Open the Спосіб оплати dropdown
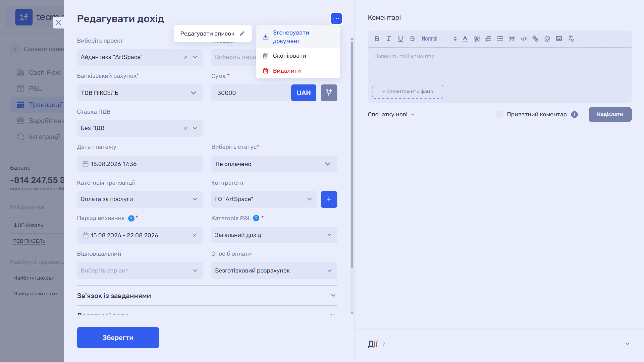 274,270
